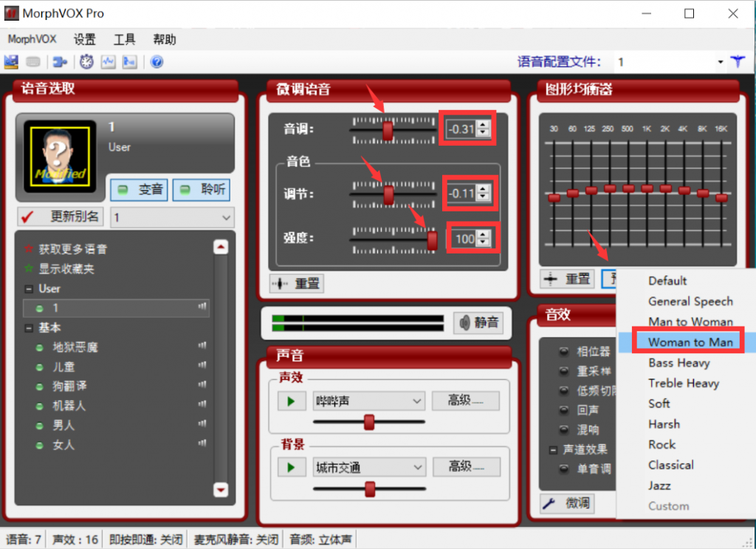
Task: Click the 30 Hz equalizer band handle
Action: [x=554, y=198]
